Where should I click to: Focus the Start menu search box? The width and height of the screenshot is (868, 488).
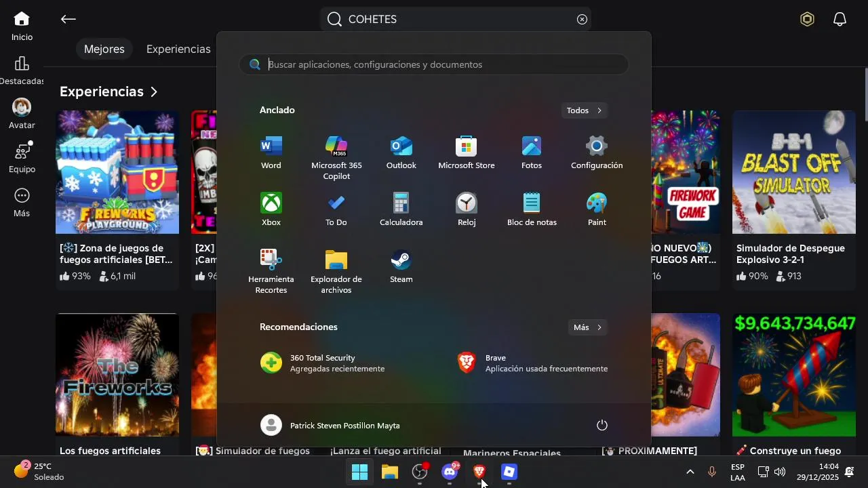coord(434,64)
